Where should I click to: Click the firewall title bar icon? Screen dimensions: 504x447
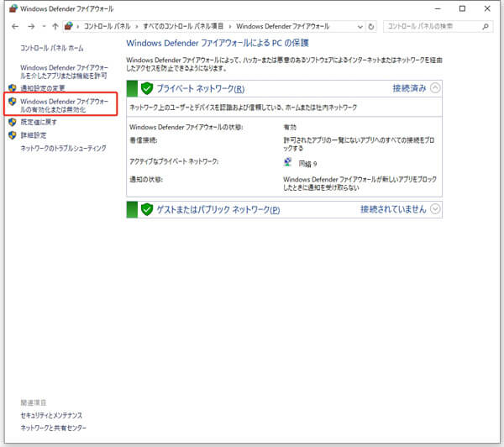[13, 8]
